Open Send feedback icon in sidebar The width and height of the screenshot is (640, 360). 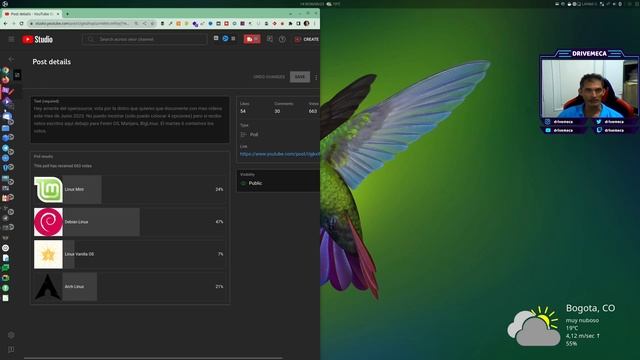tap(11, 349)
